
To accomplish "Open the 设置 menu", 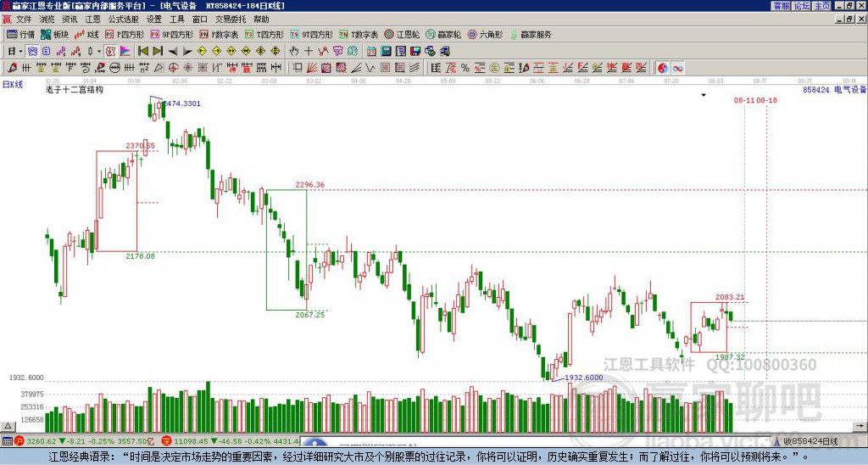I will click(154, 20).
